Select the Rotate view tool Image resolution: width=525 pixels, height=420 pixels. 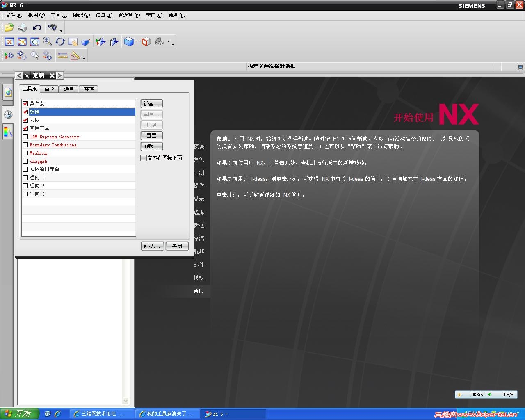60,41
